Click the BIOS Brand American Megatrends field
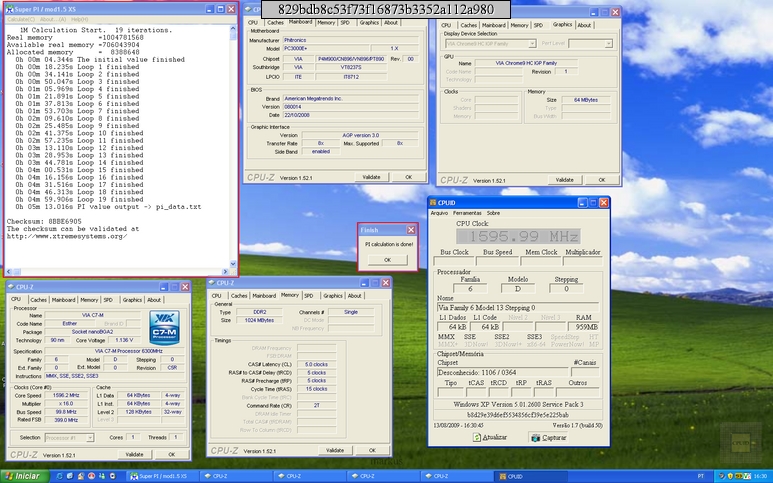The image size is (773, 483). click(351, 99)
